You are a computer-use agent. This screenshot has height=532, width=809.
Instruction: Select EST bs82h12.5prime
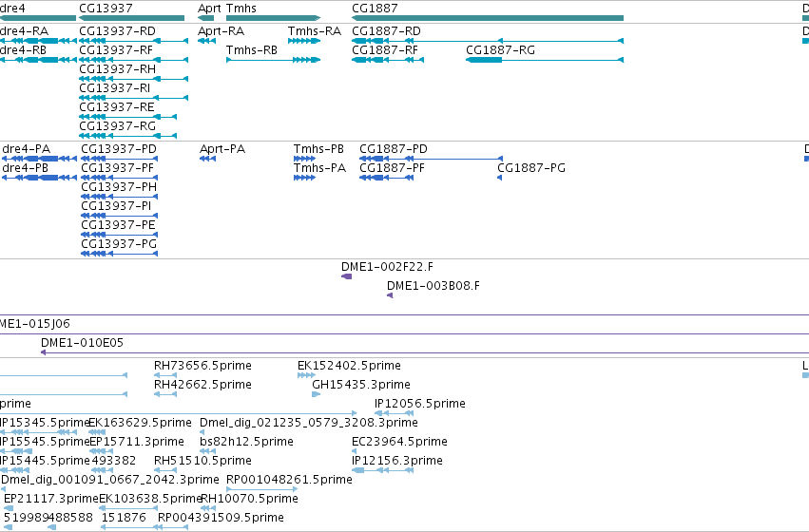point(208,451)
